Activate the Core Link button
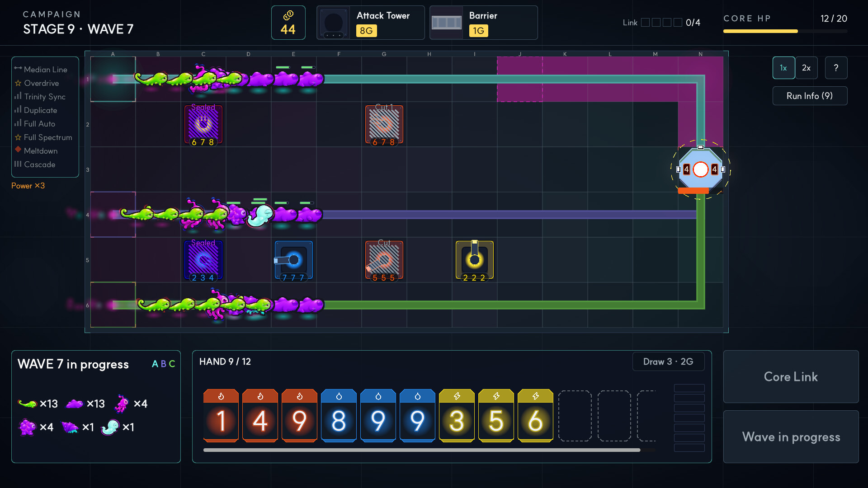 click(x=791, y=376)
